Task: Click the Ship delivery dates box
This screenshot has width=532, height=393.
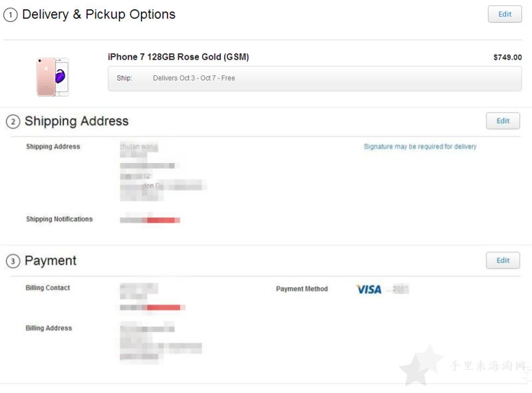Action: pyautogui.click(x=315, y=78)
